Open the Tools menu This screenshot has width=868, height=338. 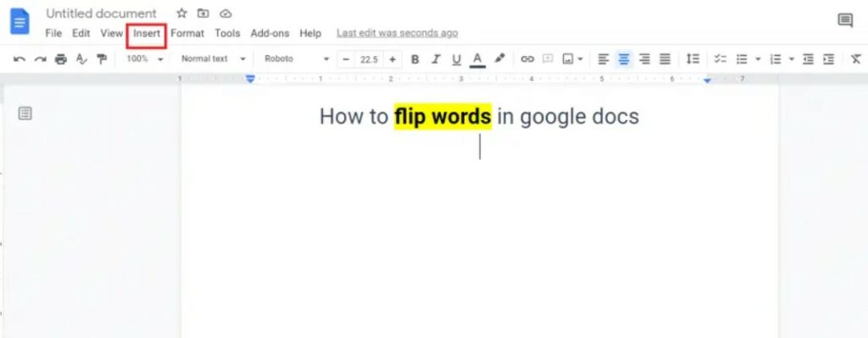227,33
